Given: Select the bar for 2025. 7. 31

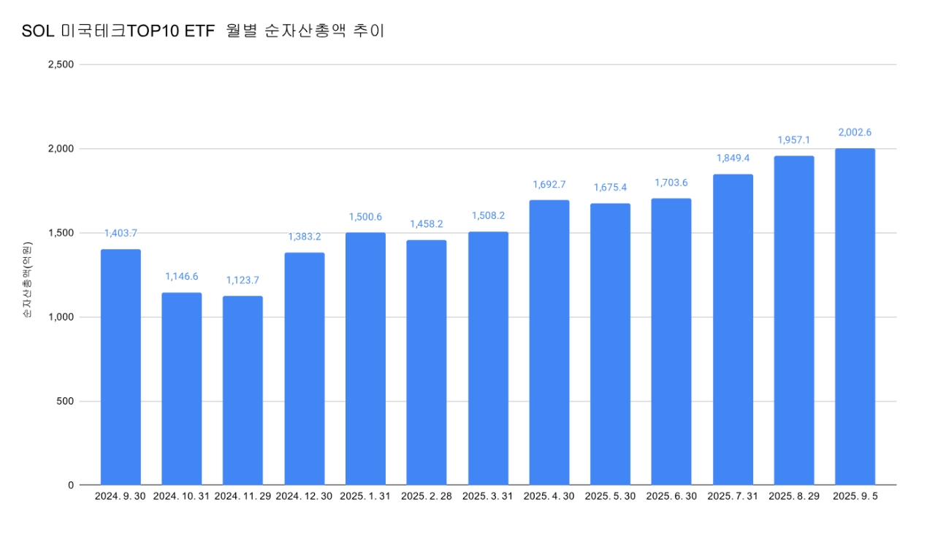Looking at the screenshot, I should coord(733,329).
